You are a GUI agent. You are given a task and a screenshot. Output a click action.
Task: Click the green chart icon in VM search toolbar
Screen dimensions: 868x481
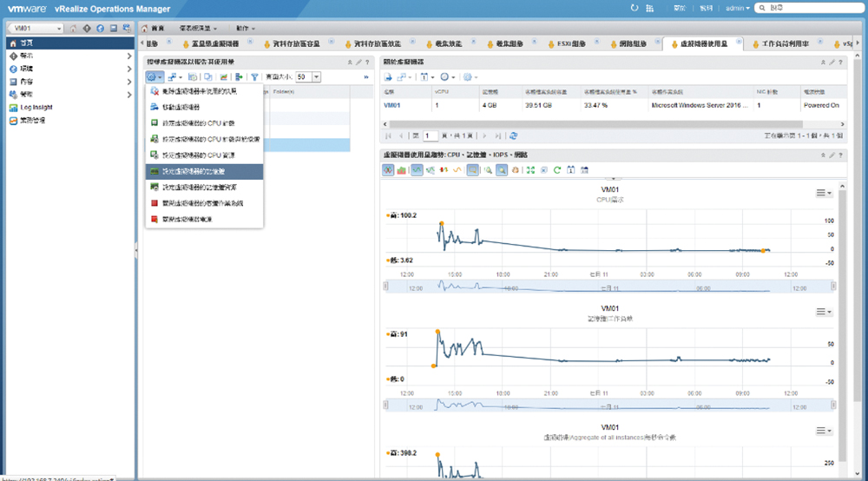[224, 77]
